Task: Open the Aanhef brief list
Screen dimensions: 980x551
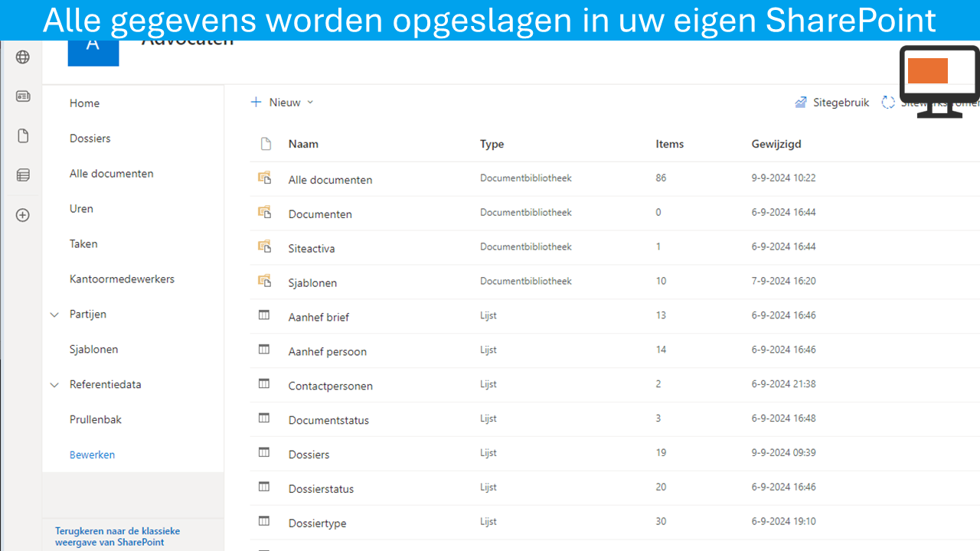Action: [x=318, y=318]
